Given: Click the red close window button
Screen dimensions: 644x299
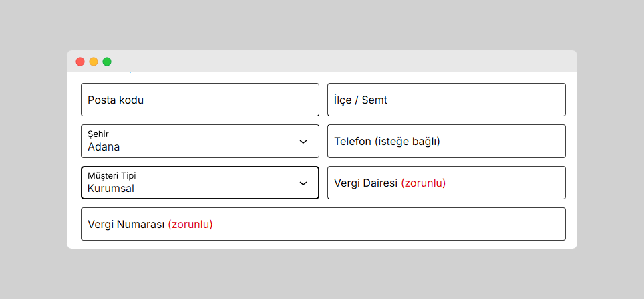Looking at the screenshot, I should pyautogui.click(x=80, y=62).
